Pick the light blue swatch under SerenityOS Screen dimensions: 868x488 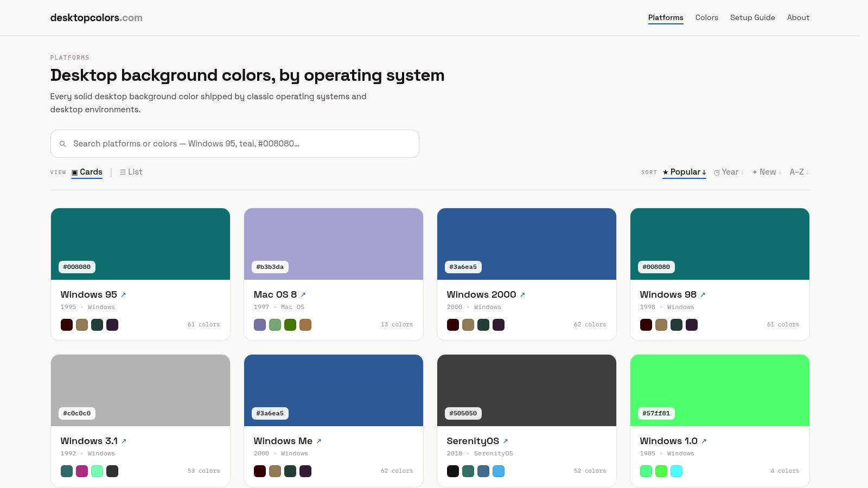pos(499,471)
